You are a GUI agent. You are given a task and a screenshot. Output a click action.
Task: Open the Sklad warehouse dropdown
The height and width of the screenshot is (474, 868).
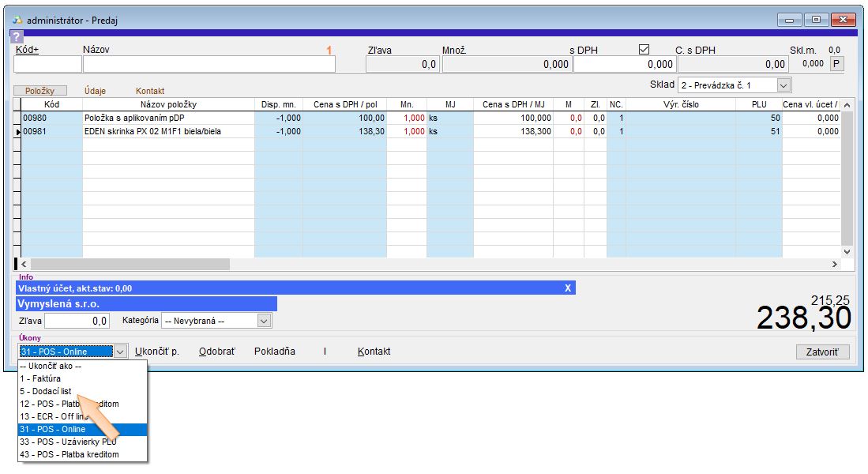(783, 85)
